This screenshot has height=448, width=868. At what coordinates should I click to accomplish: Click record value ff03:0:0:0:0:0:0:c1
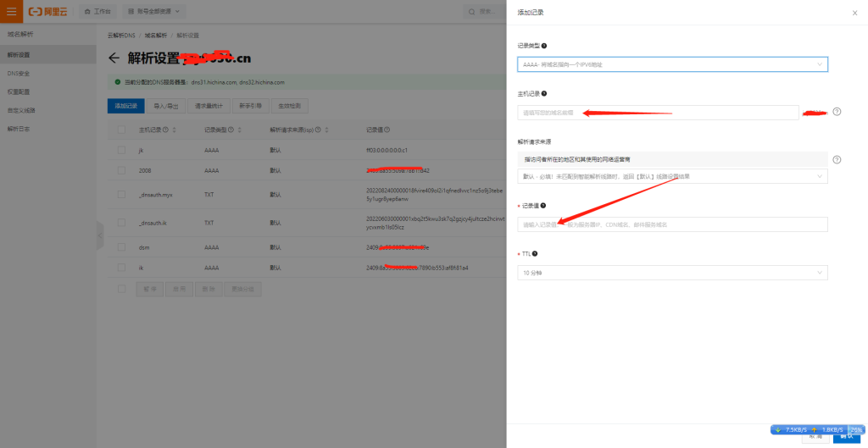pos(387,150)
